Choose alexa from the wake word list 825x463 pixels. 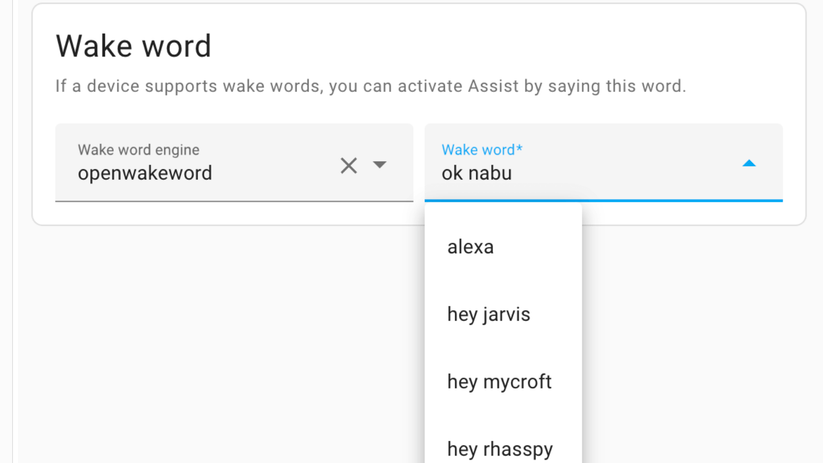[504, 247]
